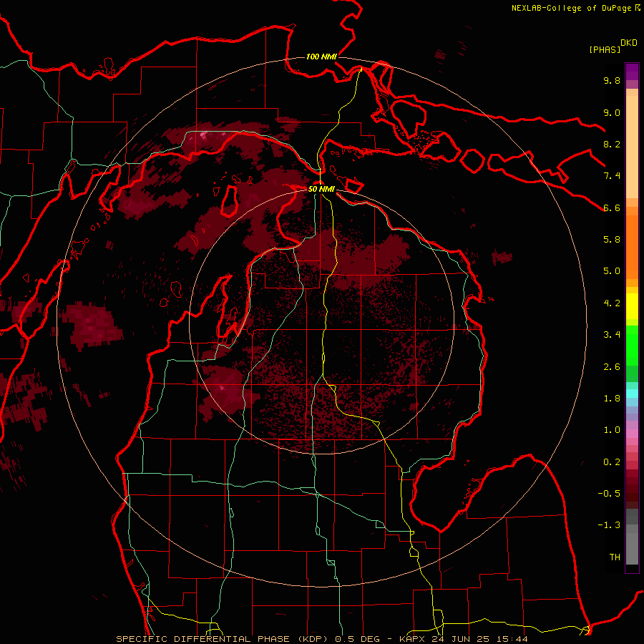
Task: Click the 50 NMI range ring label
Action: pyautogui.click(x=321, y=189)
